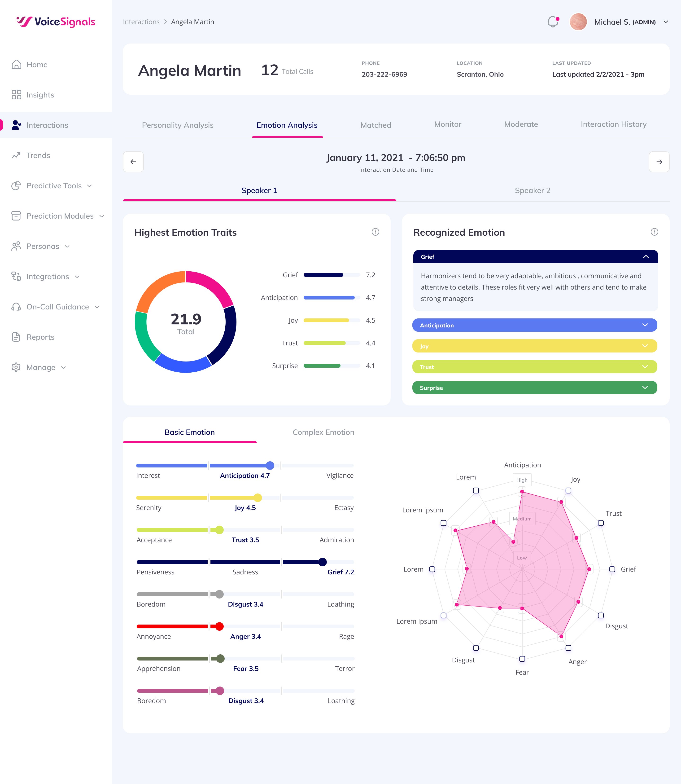The image size is (681, 784).
Task: Toggle the Fear square marker on radar chart
Action: [522, 659]
